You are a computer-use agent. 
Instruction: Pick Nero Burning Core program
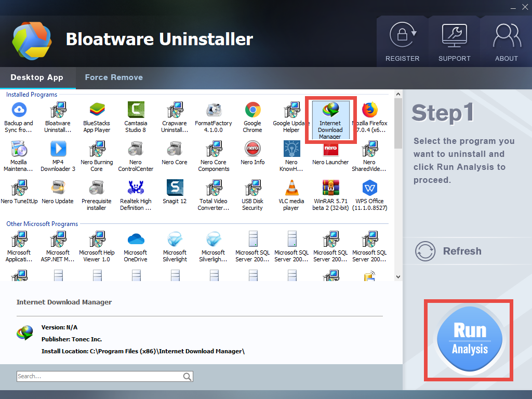pos(97,156)
